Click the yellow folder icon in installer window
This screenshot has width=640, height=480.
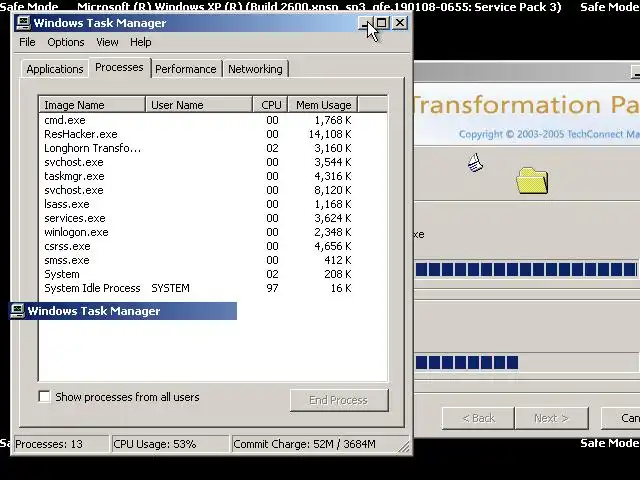point(532,180)
